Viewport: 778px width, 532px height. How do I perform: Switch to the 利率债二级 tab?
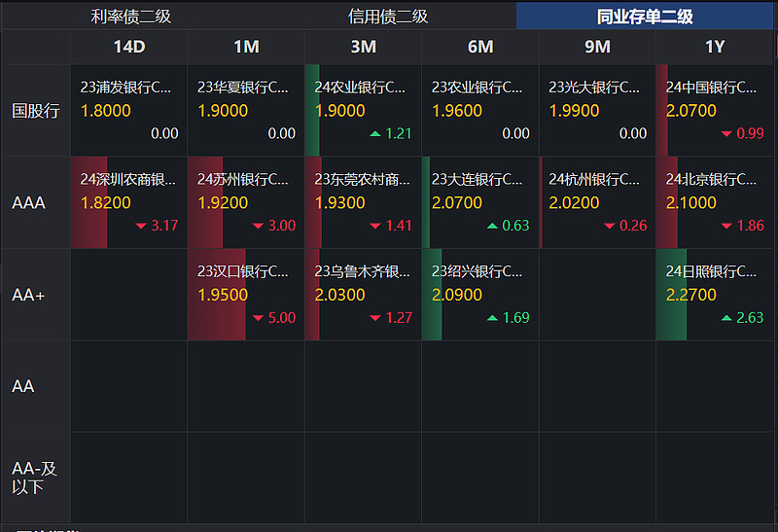pyautogui.click(x=131, y=17)
